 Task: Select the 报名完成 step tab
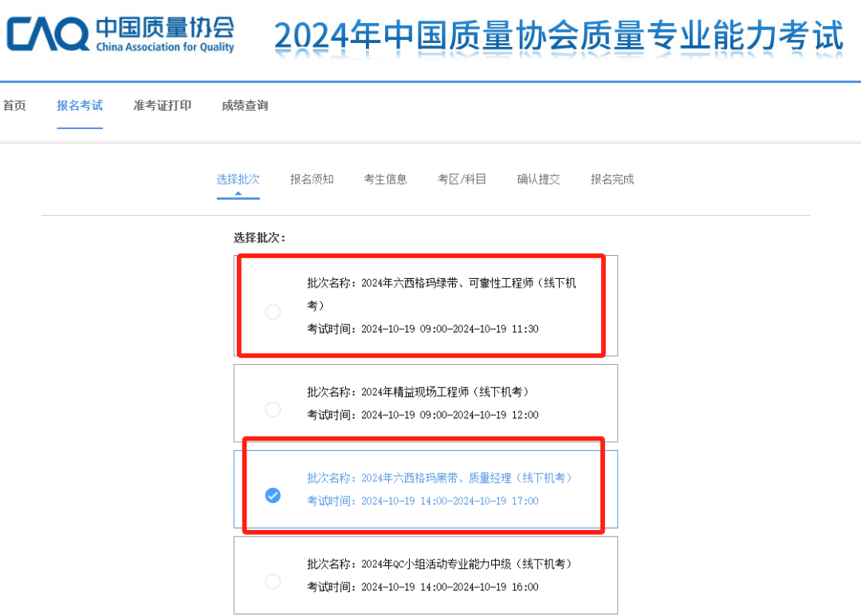pos(612,179)
